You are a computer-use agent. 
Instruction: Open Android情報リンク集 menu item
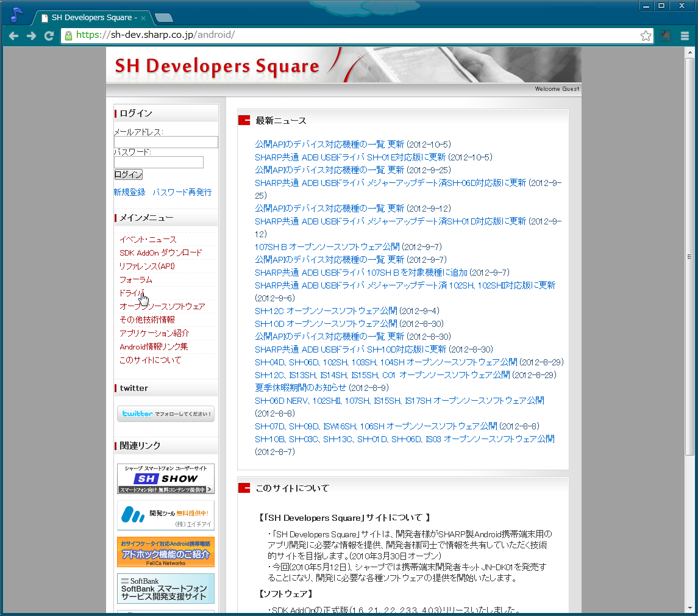click(x=154, y=346)
